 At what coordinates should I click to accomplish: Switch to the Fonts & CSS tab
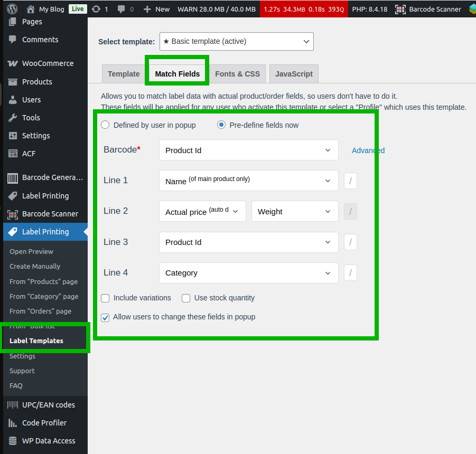pos(237,74)
